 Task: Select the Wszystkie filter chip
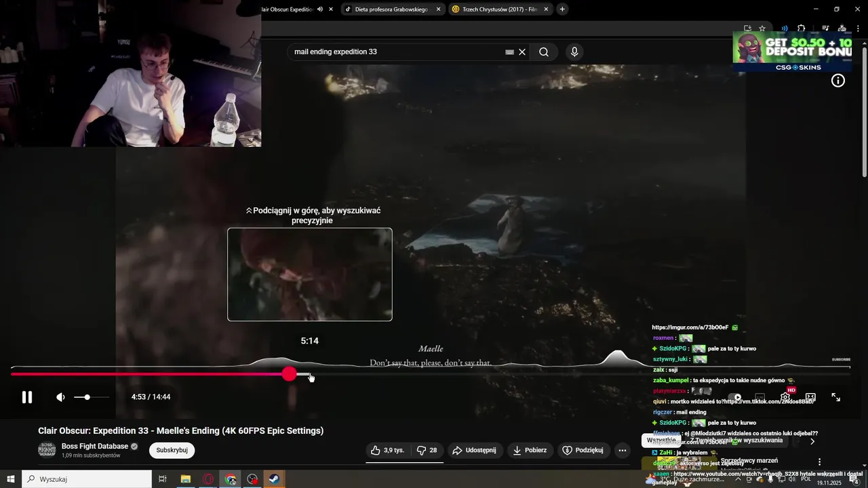662,441
